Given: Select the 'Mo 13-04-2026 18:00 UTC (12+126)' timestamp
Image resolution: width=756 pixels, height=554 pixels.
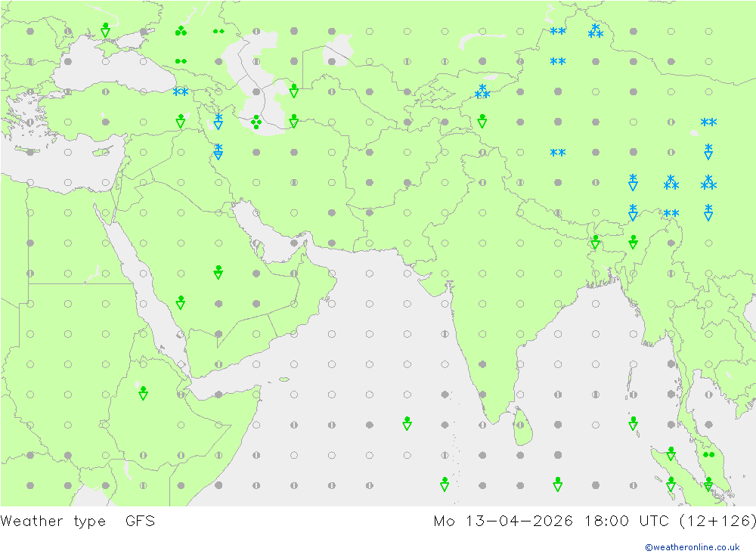Looking at the screenshot, I should pos(594,522).
